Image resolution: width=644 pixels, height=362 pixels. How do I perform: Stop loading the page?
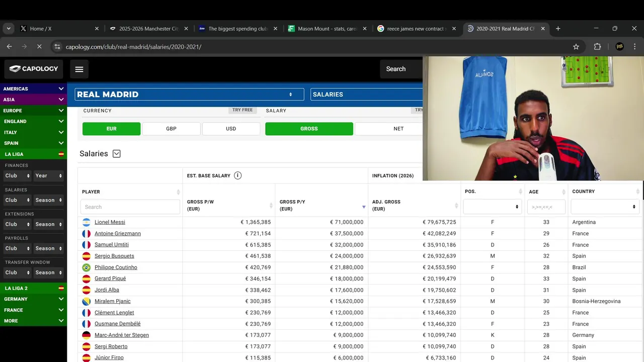[39, 47]
